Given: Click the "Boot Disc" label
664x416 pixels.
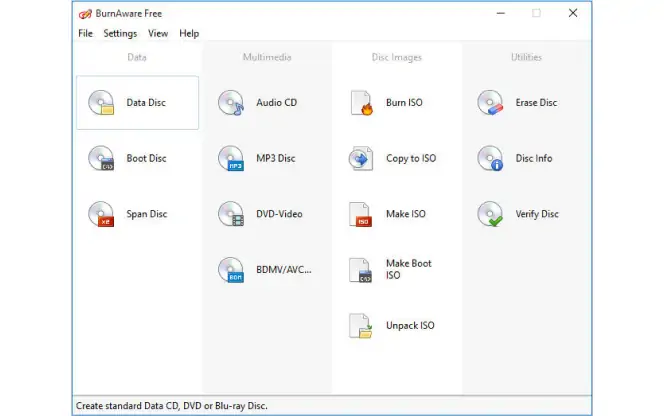Looking at the screenshot, I should point(147,158).
